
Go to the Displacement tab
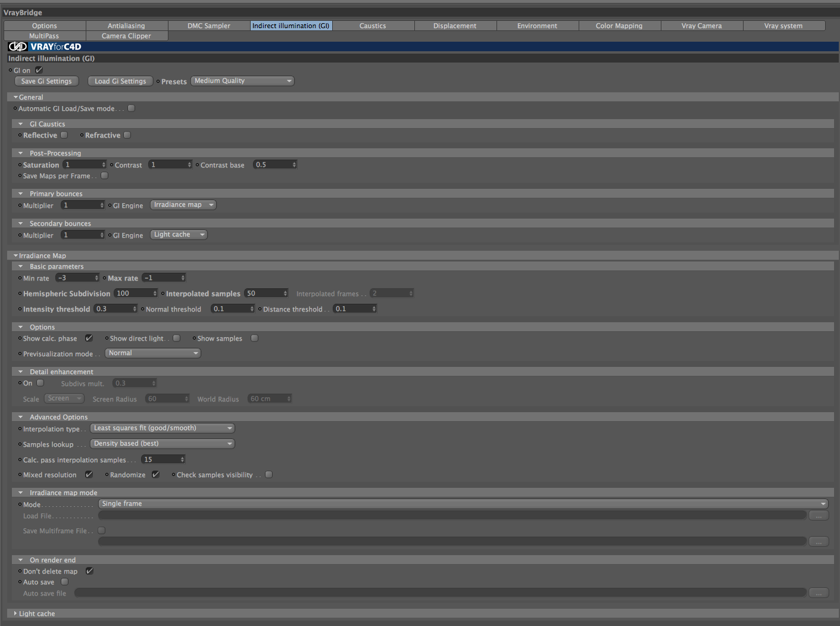click(455, 26)
